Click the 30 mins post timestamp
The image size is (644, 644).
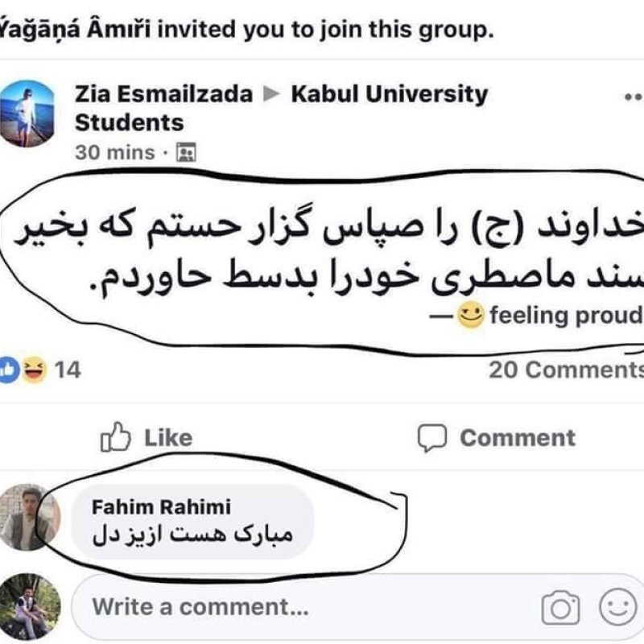tap(114, 152)
